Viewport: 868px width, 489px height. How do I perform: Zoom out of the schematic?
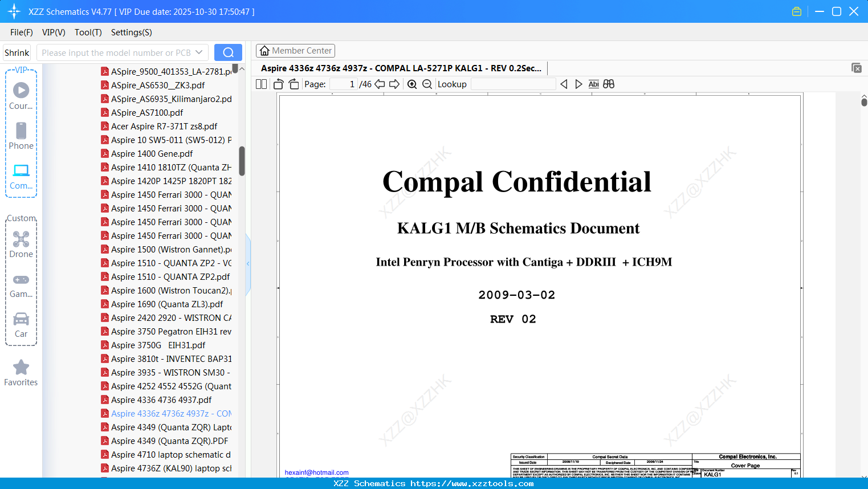click(x=427, y=84)
